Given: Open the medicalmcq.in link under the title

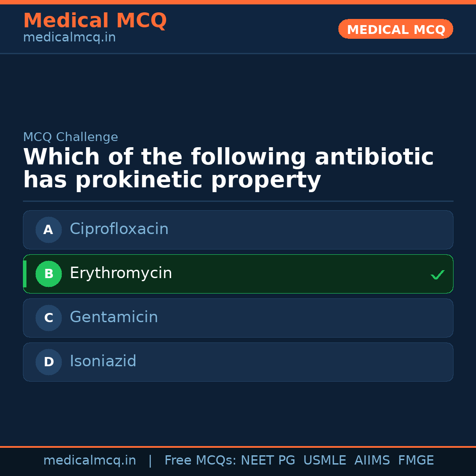Looking at the screenshot, I should click(69, 38).
